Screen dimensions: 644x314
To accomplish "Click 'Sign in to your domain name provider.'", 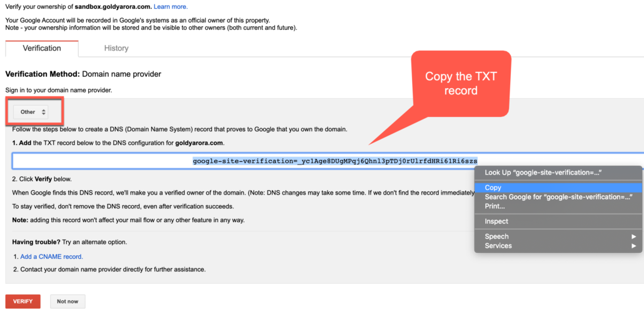I will 59,90.
